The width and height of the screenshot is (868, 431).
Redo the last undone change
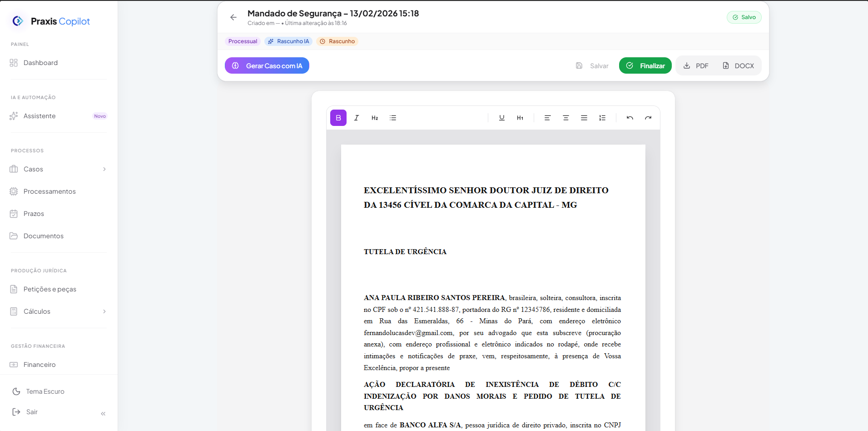point(648,118)
